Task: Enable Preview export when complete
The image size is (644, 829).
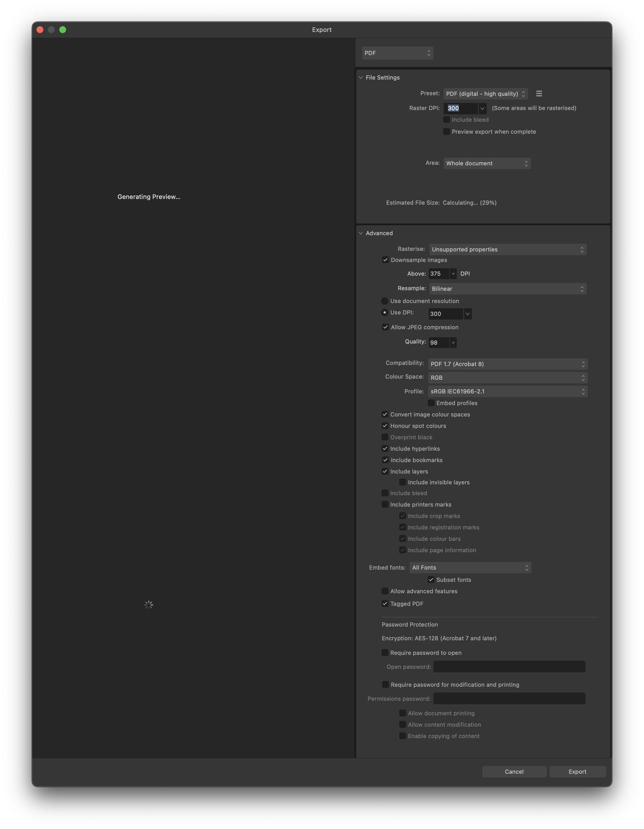Action: click(x=447, y=132)
